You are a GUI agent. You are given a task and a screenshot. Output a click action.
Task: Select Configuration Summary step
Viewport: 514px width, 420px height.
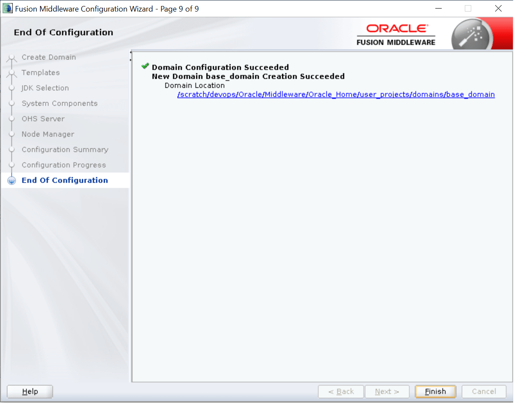(x=65, y=150)
